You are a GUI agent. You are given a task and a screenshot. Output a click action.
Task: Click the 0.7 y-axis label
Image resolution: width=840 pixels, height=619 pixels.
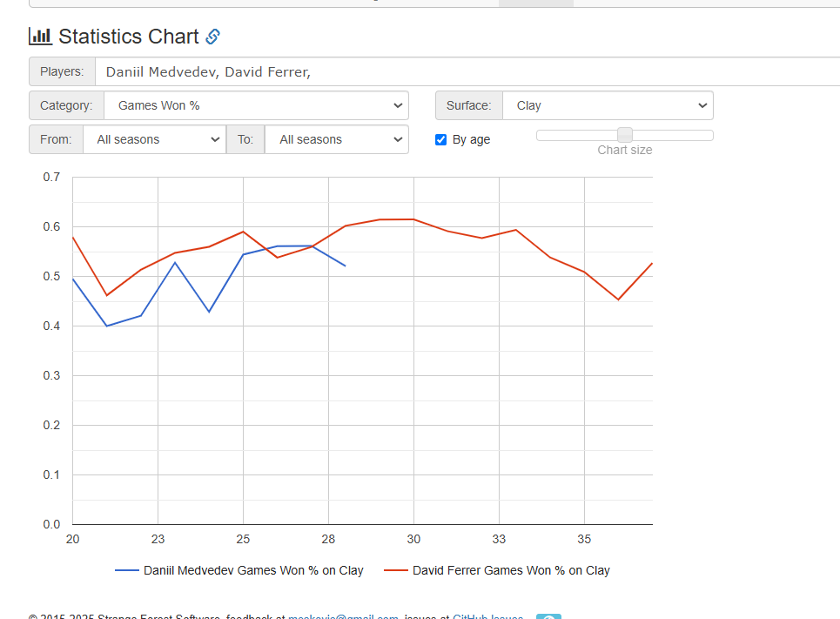tap(51, 177)
